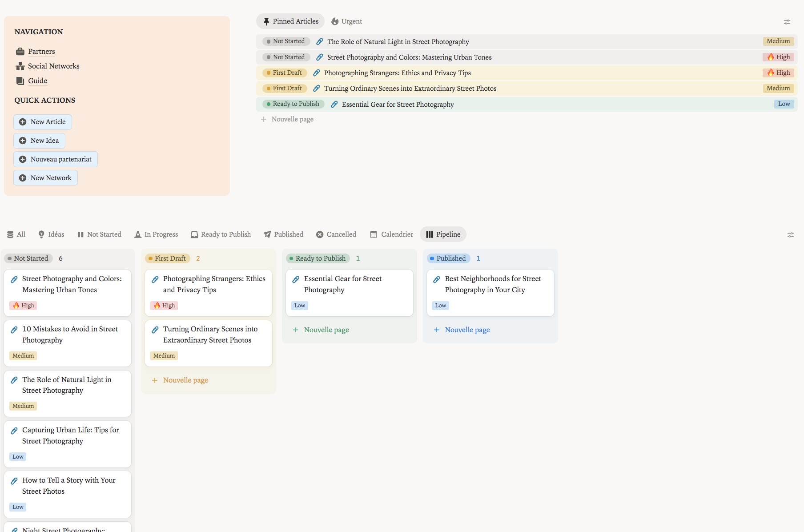Click the plus icon in New Idea button
The height and width of the screenshot is (532, 804).
(23, 141)
